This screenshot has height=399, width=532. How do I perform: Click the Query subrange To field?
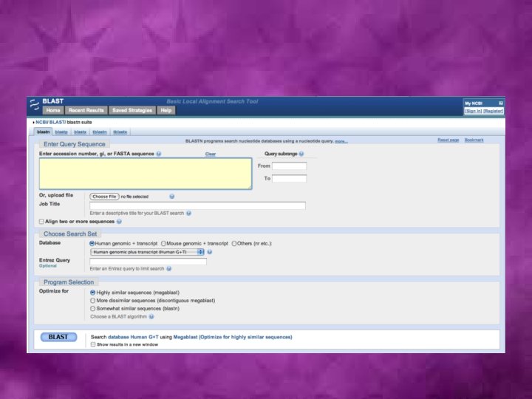click(290, 179)
